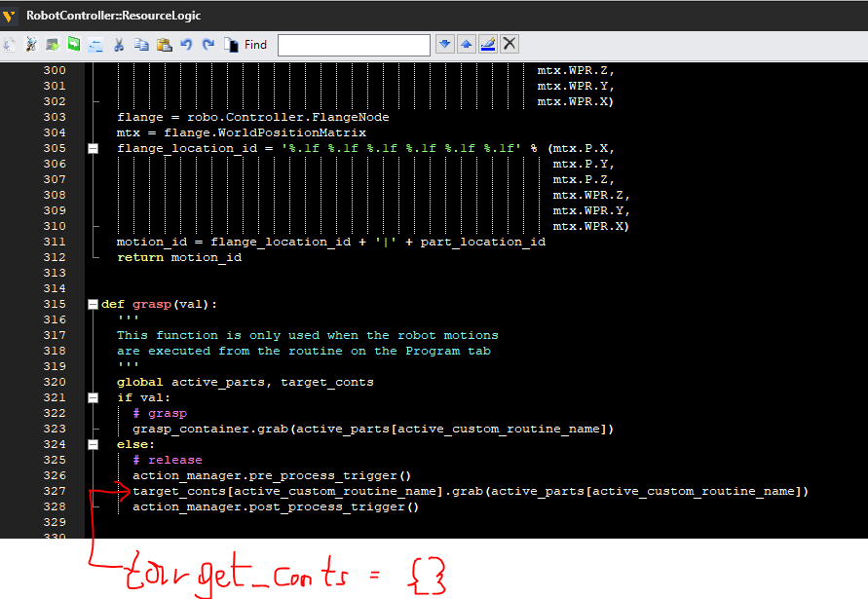Click the Undo icon
Viewport: 868px width, 599px height.
(185, 44)
